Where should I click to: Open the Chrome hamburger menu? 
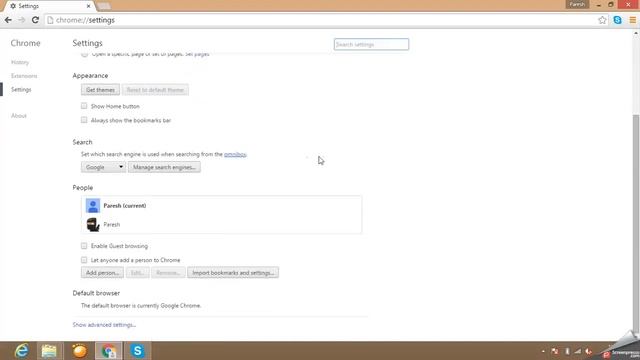(633, 20)
